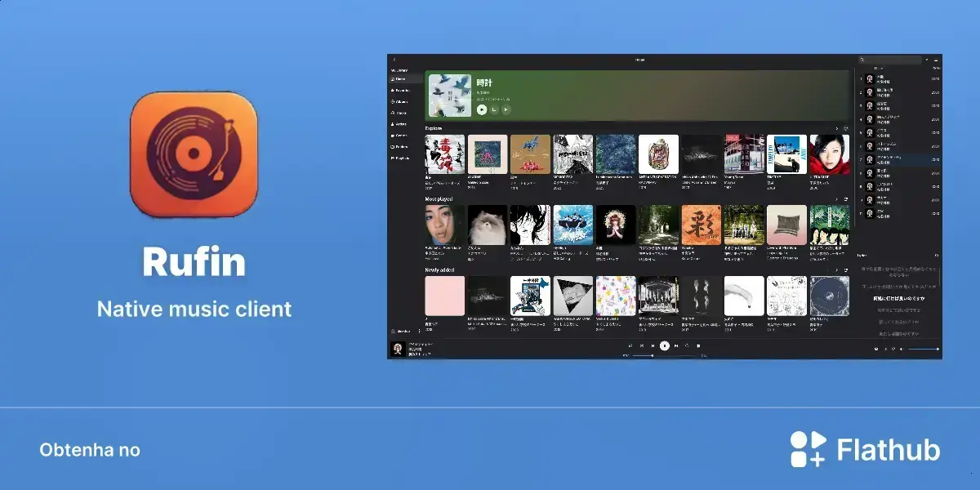
Task: Select the highlighted current track in queue
Action: 899,159
